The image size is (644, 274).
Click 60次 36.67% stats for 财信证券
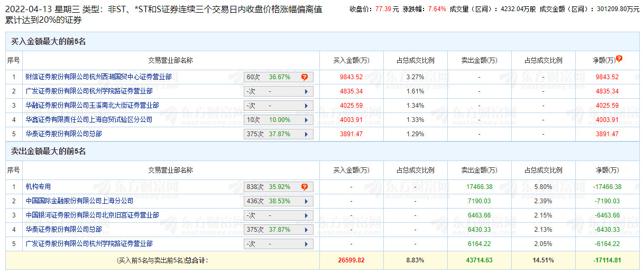point(279,77)
